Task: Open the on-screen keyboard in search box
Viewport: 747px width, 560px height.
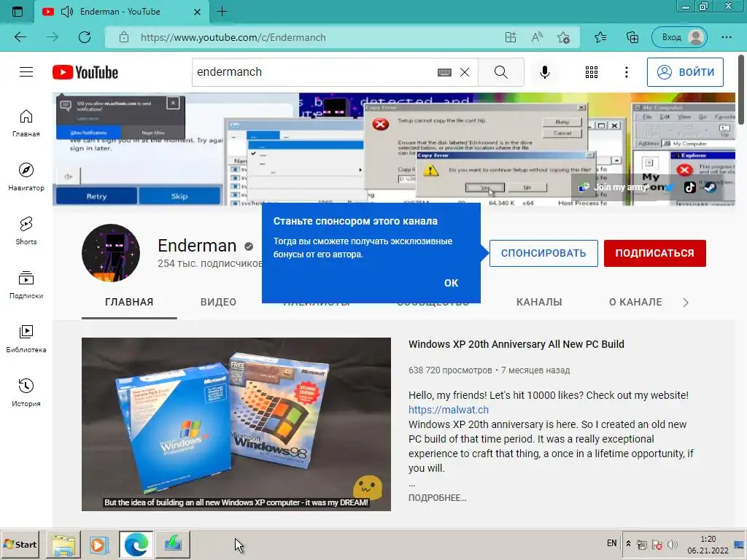Action: tap(444, 72)
